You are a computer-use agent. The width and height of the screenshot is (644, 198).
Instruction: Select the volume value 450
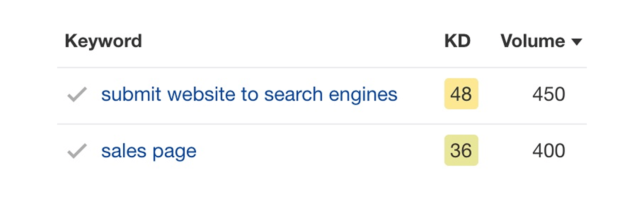549,94
